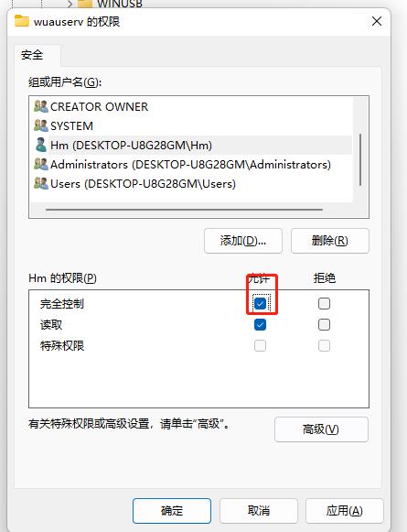Click the 添加(D)... Add button
Image resolution: width=407 pixels, height=532 pixels.
click(243, 241)
